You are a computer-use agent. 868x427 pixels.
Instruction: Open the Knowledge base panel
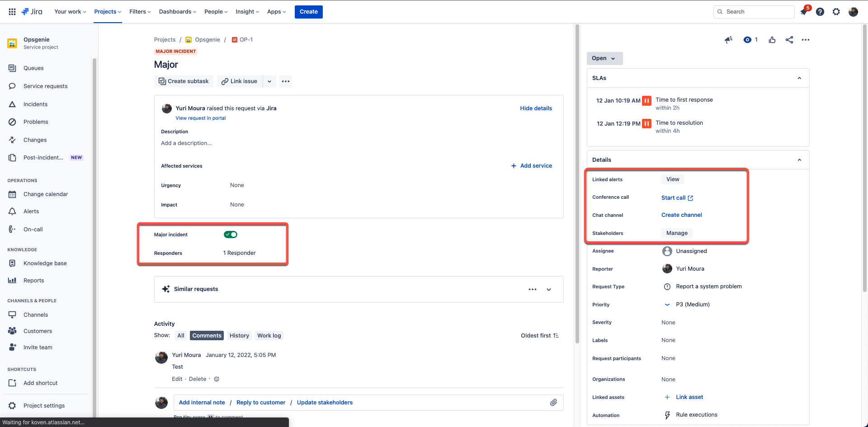click(45, 263)
